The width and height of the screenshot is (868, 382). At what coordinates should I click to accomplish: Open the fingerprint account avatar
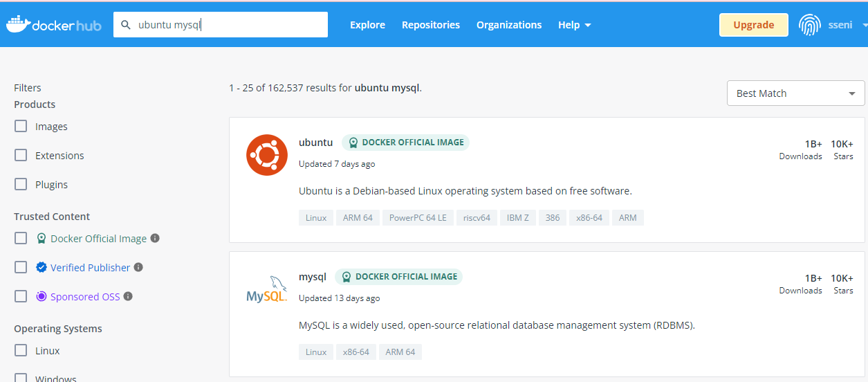pos(809,25)
